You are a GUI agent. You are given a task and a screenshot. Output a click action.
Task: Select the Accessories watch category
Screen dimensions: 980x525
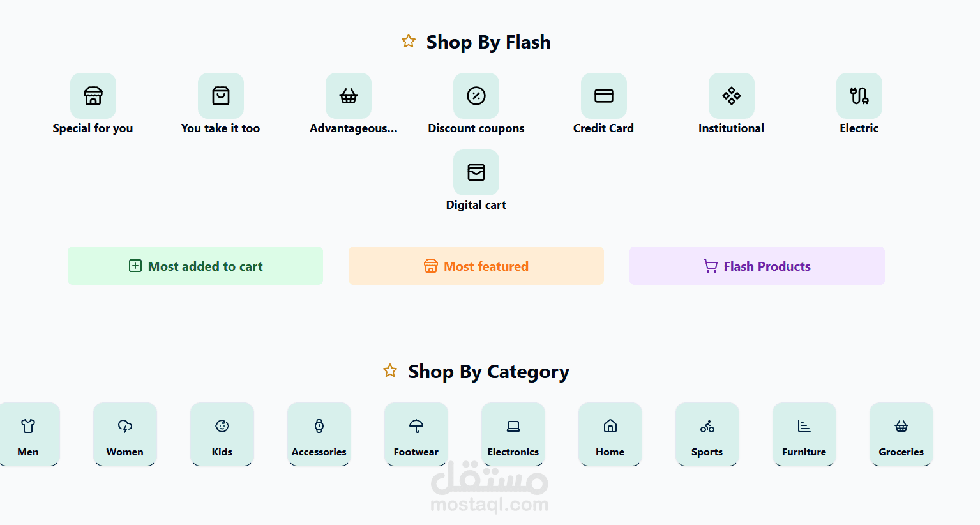pos(319,434)
